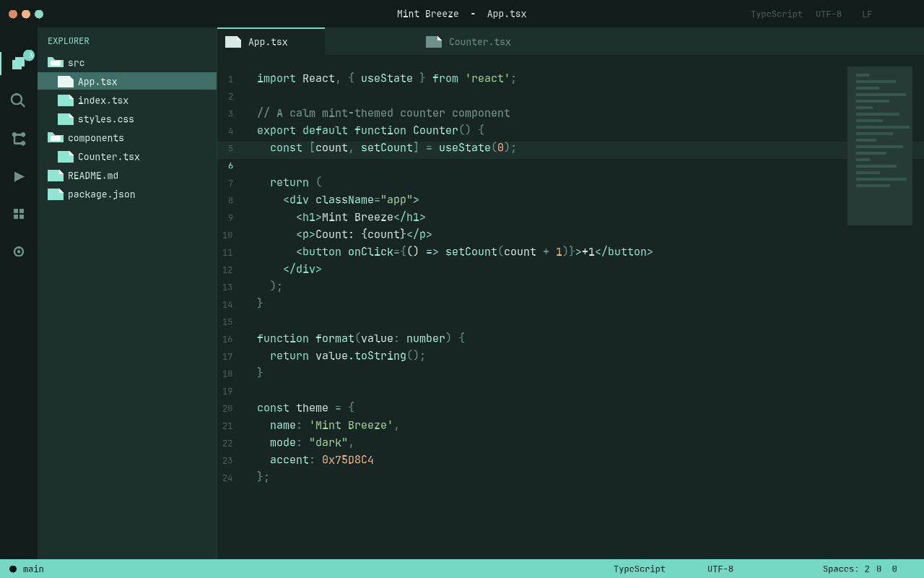Click the closing </div> tag on line 12
The height and width of the screenshot is (578, 924).
pos(302,269)
